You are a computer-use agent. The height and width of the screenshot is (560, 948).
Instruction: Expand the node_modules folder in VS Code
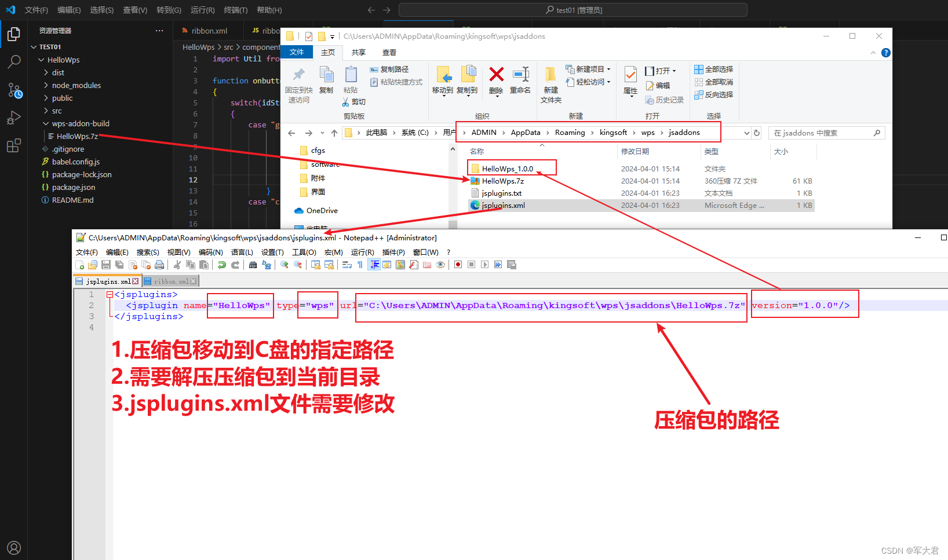click(46, 85)
